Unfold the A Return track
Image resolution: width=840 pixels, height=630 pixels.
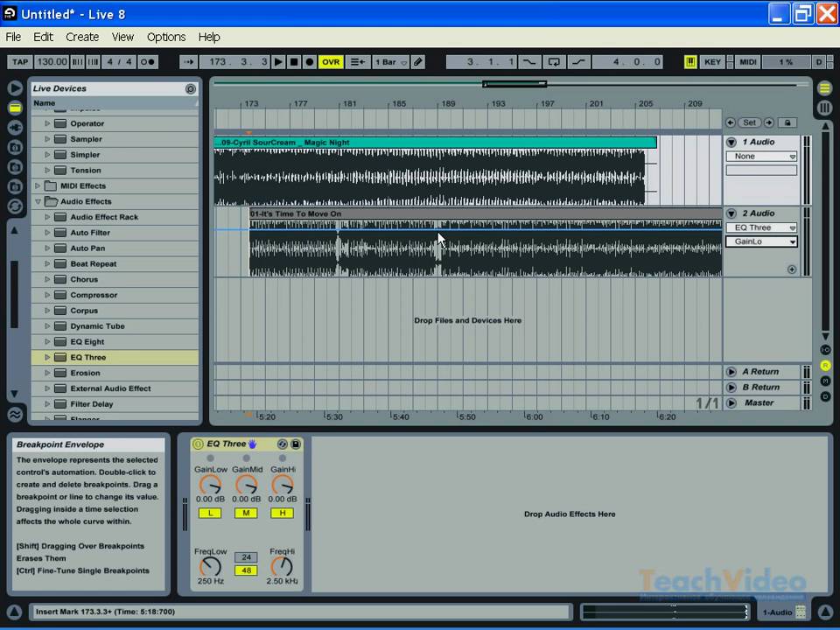[731, 372]
